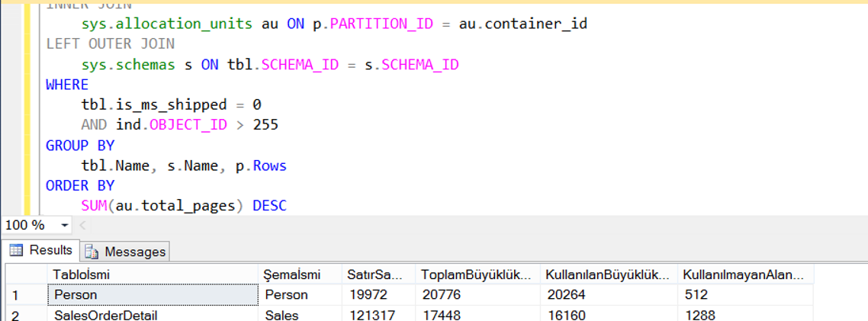Switch to the Messages tab
868x321 pixels.
point(126,252)
